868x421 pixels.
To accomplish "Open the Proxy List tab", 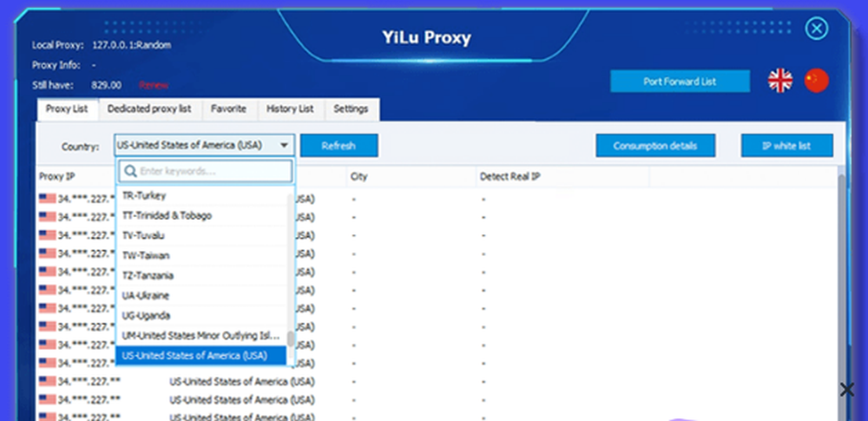I will click(67, 109).
